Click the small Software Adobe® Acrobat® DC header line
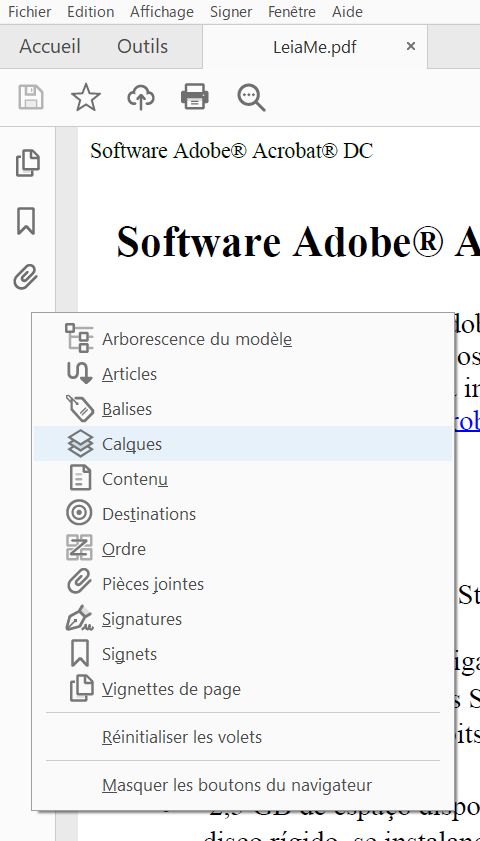Viewport: 480px width, 841px height. tap(231, 151)
